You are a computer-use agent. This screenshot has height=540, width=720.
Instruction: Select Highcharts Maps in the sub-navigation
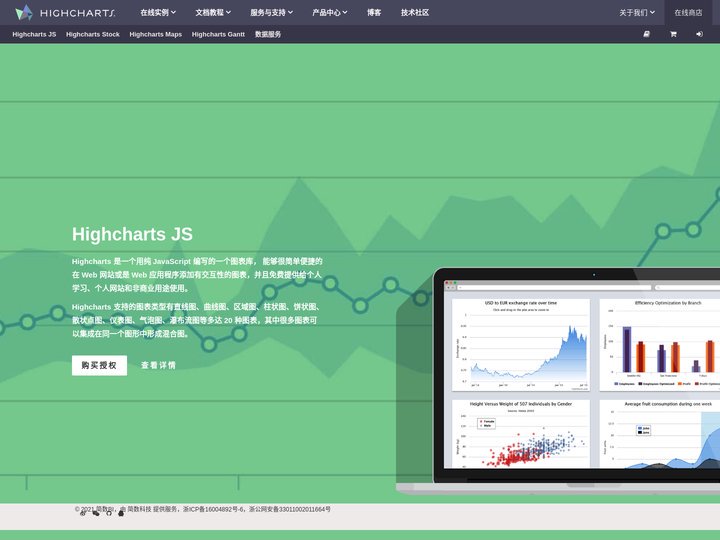(156, 34)
